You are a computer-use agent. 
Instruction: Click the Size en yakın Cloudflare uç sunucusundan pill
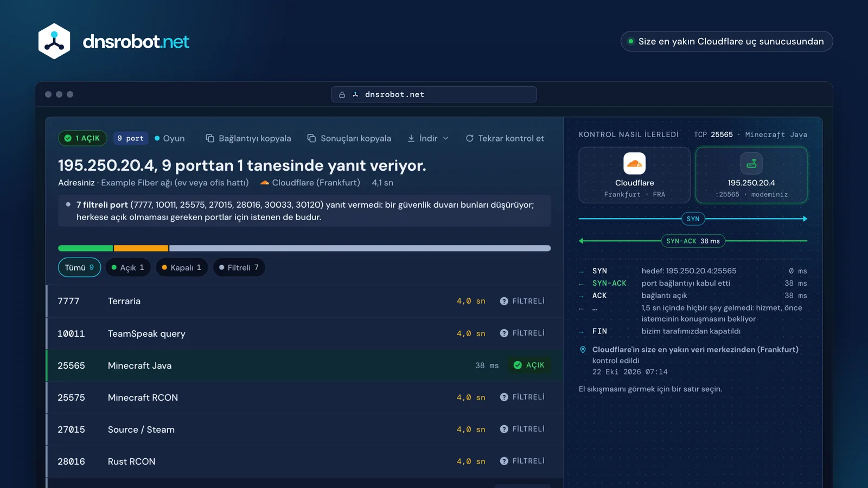point(726,41)
